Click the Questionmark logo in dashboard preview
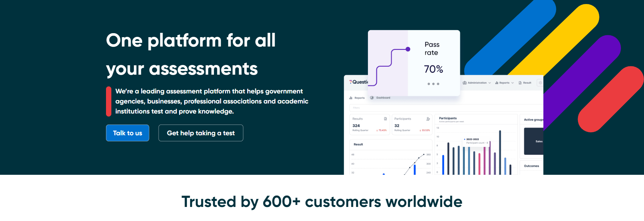 (x=359, y=82)
